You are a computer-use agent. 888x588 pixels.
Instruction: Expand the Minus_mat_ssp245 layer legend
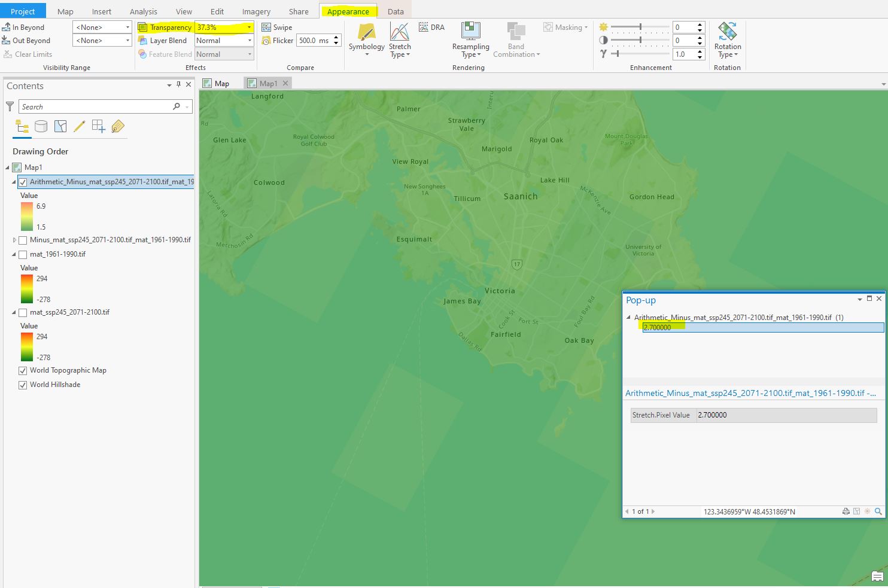click(14, 240)
